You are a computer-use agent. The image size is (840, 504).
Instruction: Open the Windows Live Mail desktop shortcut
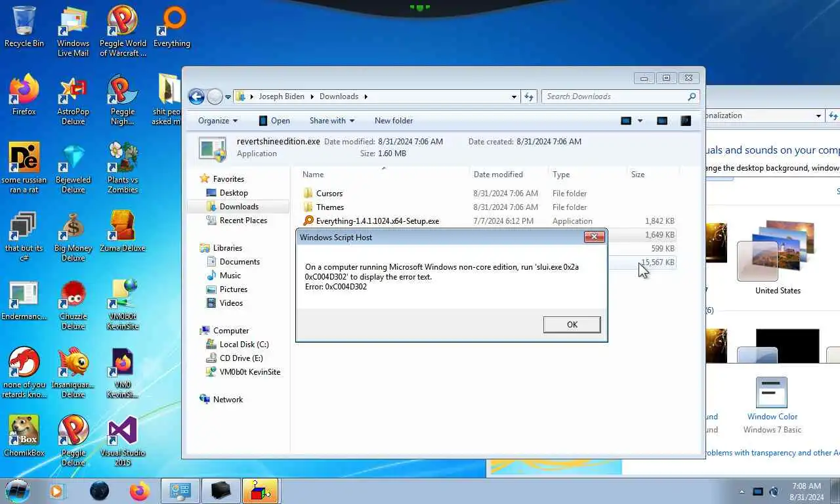point(73,31)
